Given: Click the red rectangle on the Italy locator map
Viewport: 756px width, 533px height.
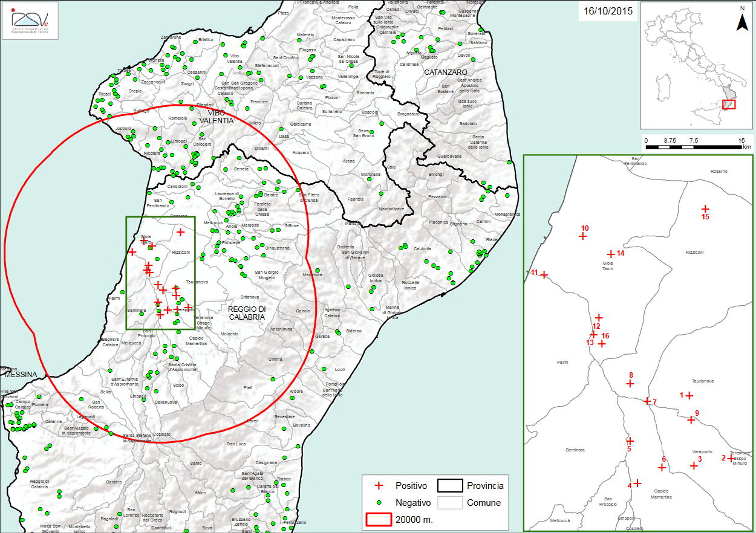Looking at the screenshot, I should tap(729, 105).
